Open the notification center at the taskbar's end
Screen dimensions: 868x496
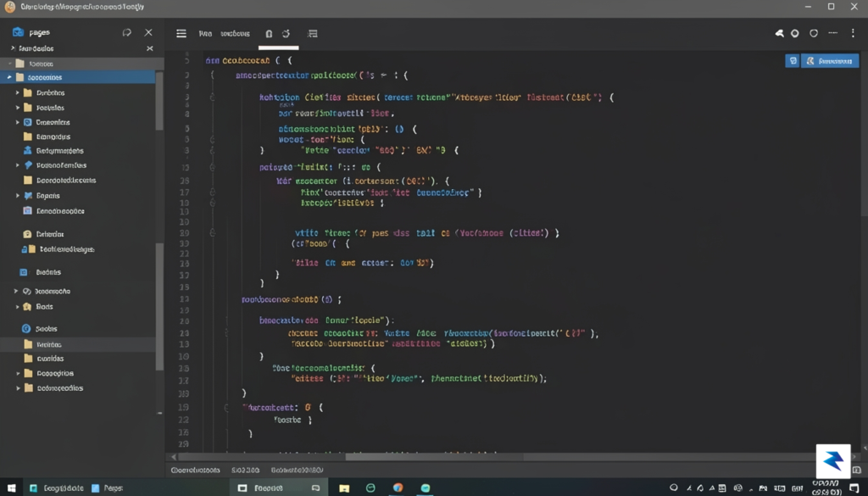pyautogui.click(x=854, y=488)
